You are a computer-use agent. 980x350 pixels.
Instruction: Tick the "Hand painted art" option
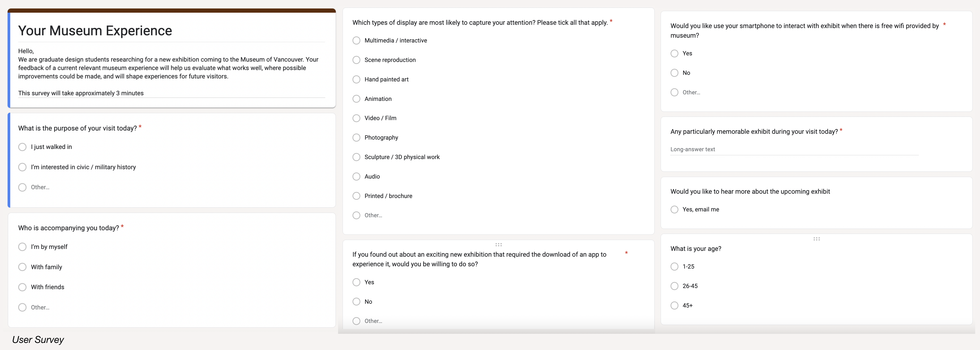pyautogui.click(x=357, y=79)
